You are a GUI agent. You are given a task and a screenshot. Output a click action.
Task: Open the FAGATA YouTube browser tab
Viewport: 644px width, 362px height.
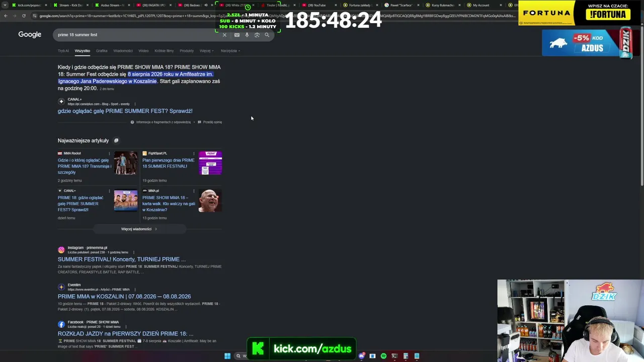point(154,5)
